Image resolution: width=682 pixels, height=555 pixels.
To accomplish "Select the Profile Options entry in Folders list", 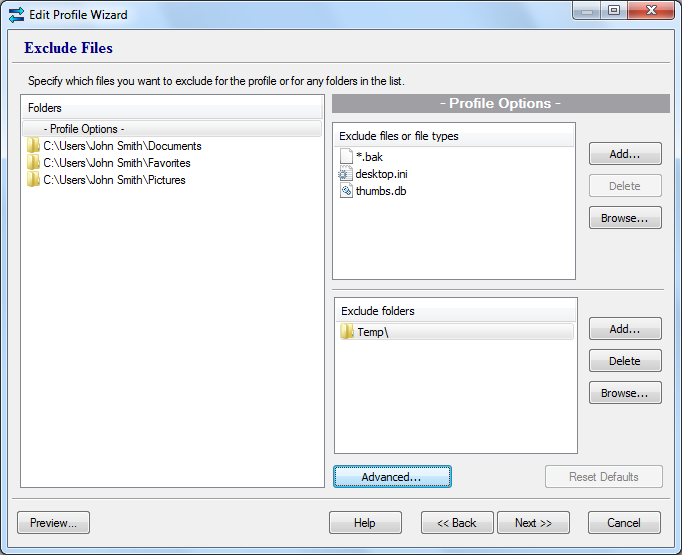I will coord(84,129).
